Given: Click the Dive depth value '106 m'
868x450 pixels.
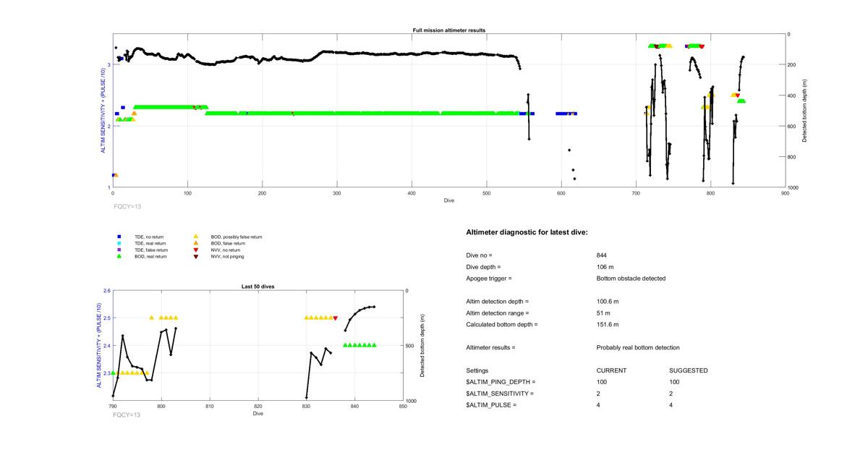Looking at the screenshot, I should 605,267.
